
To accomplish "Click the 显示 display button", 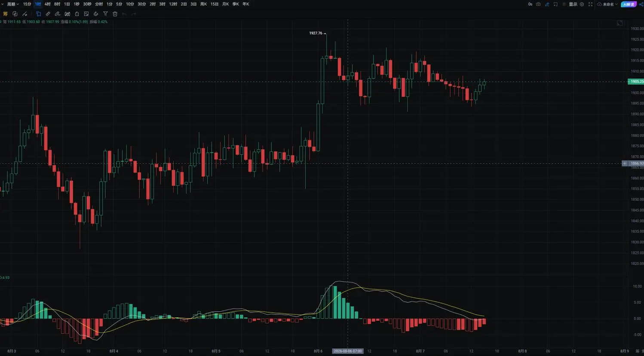I will pos(573,4).
